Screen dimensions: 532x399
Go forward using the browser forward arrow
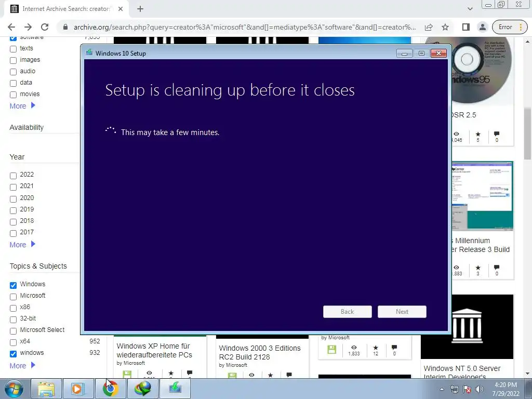28,27
